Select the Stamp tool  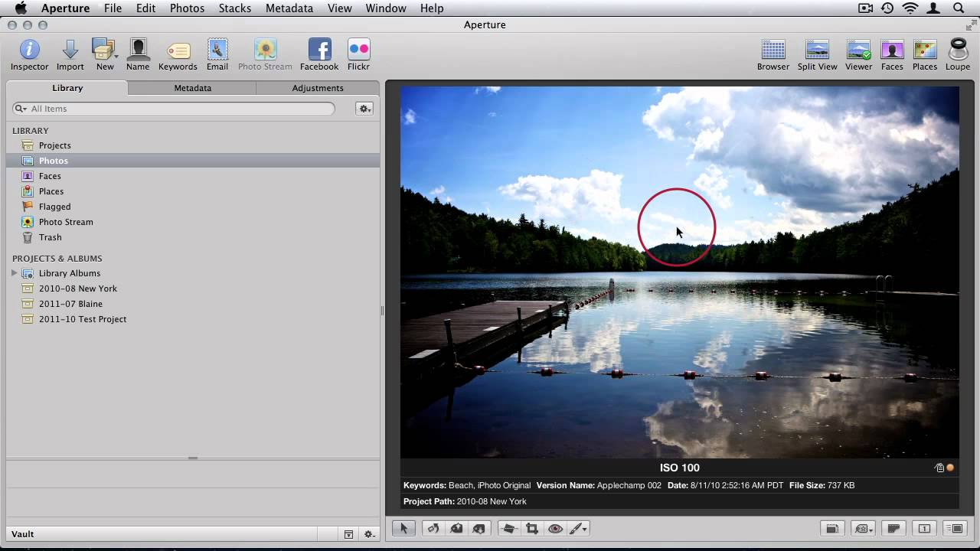point(479,528)
